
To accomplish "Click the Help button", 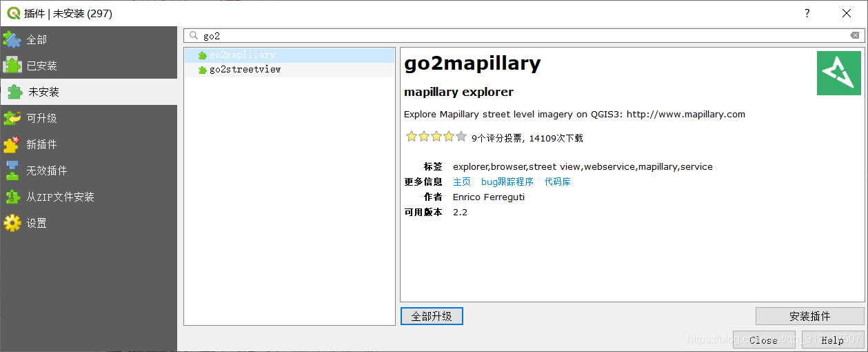I will click(x=832, y=340).
